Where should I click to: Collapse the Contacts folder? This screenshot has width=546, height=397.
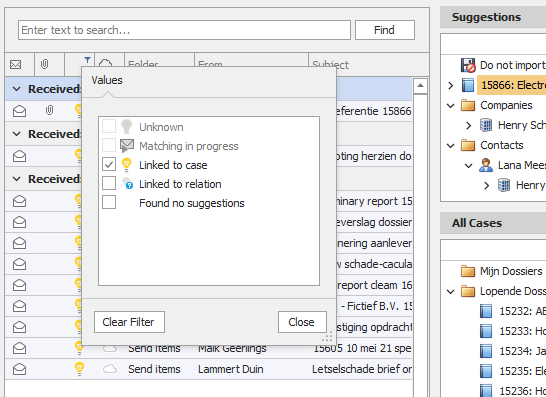click(451, 146)
